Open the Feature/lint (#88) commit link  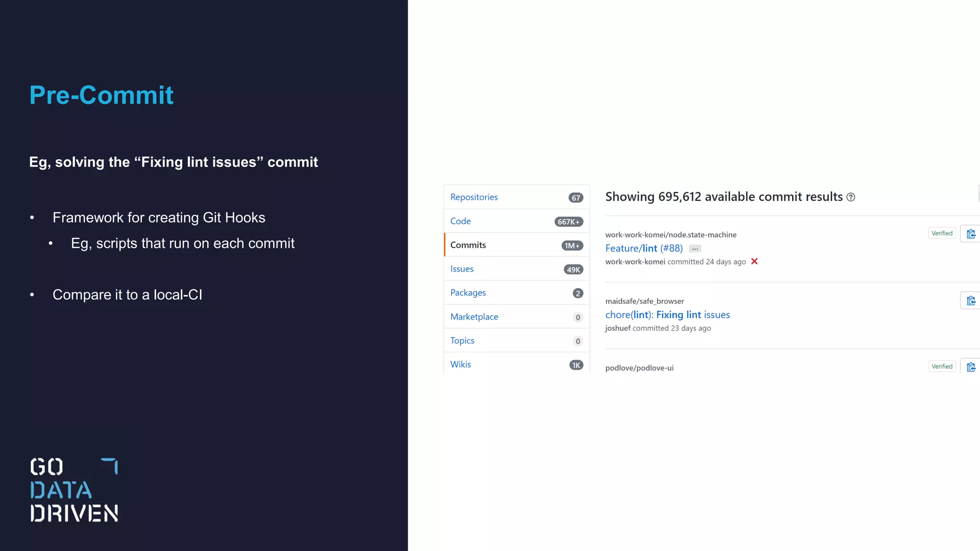(644, 248)
